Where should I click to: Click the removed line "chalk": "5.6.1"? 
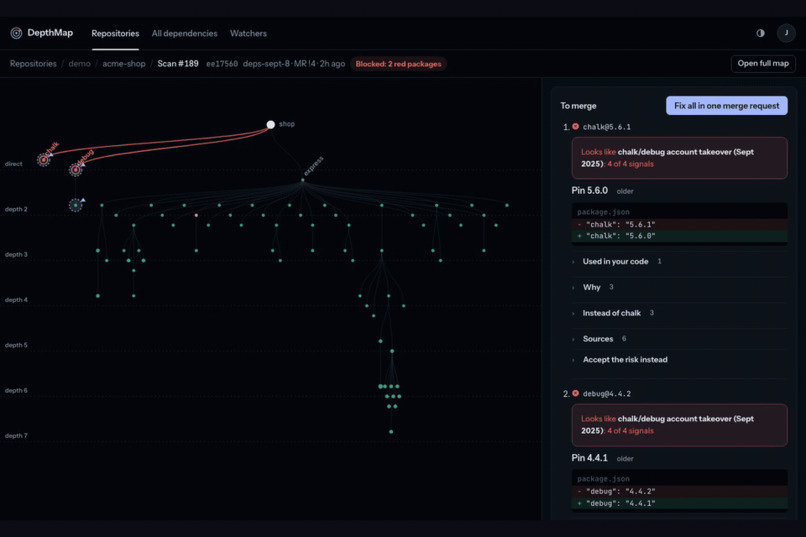pos(679,225)
